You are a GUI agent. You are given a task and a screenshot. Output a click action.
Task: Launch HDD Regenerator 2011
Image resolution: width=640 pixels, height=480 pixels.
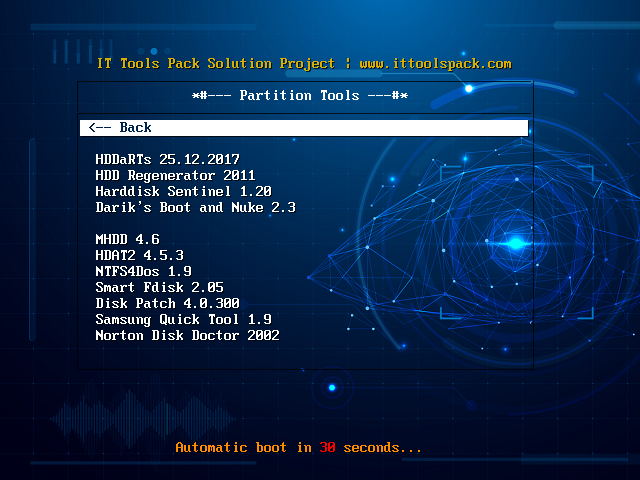pos(176,176)
